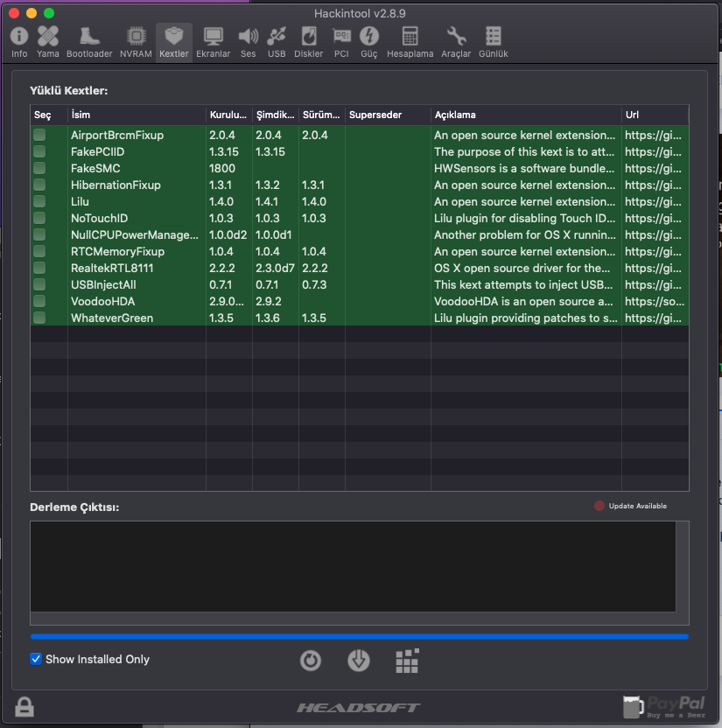722x728 pixels.
Task: Check the Lilu kext checkbox
Action: (x=39, y=201)
